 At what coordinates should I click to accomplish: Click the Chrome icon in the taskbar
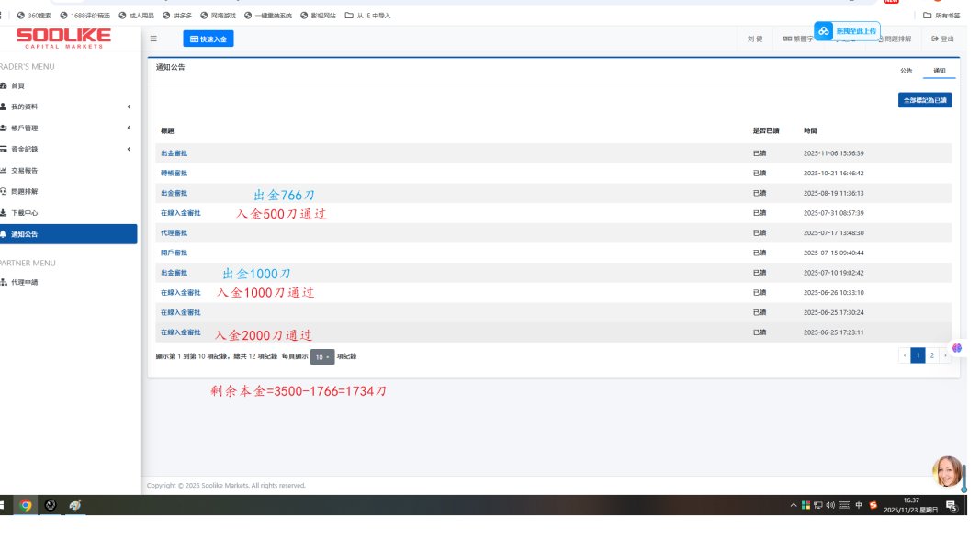coord(26,505)
